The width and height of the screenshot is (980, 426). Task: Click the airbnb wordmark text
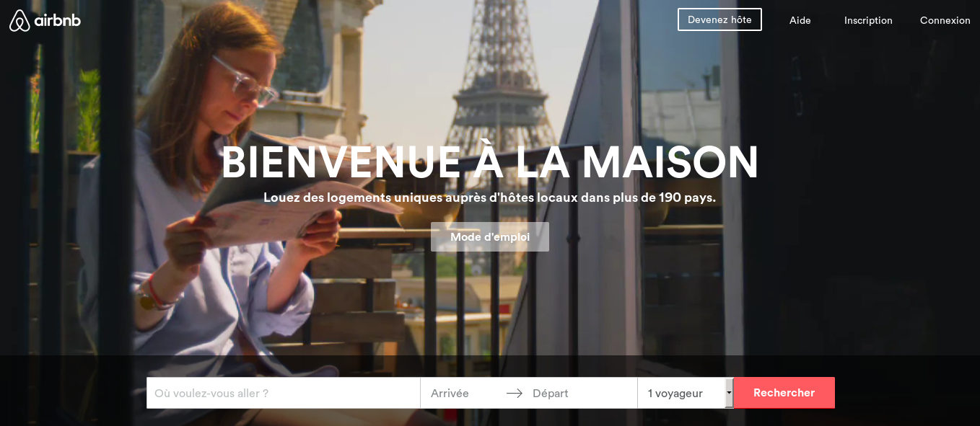58,20
